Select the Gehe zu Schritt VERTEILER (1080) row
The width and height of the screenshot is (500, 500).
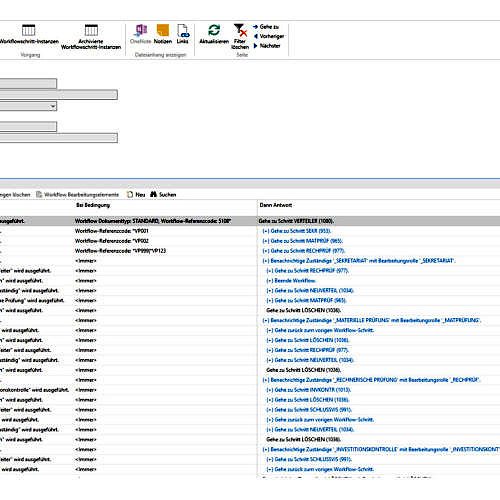[296, 221]
